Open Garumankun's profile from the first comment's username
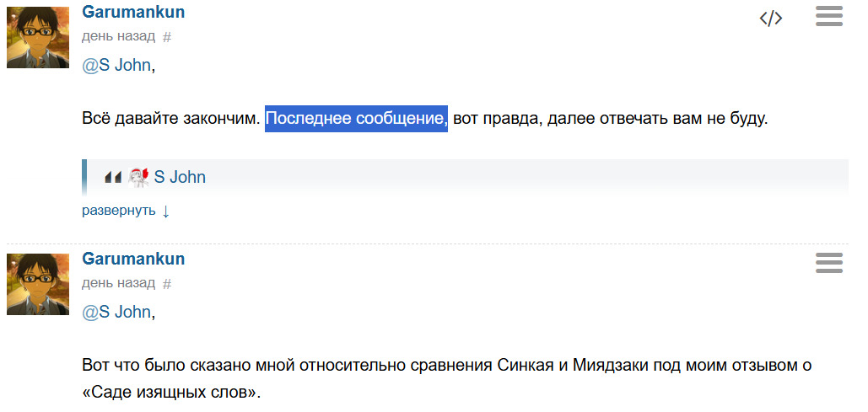868x412 pixels. 133,12
